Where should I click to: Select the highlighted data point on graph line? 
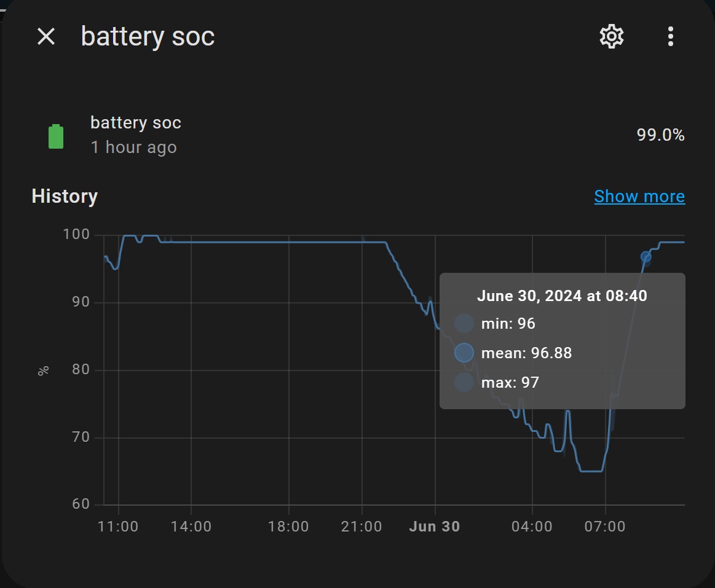(646, 257)
